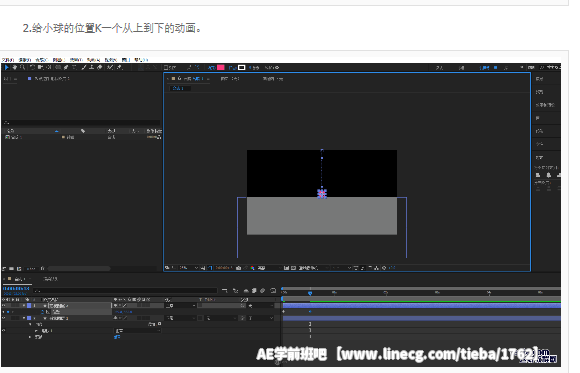Select the Puppet Pin tool
This screenshot has width=580, height=373.
pyautogui.click(x=119, y=67)
